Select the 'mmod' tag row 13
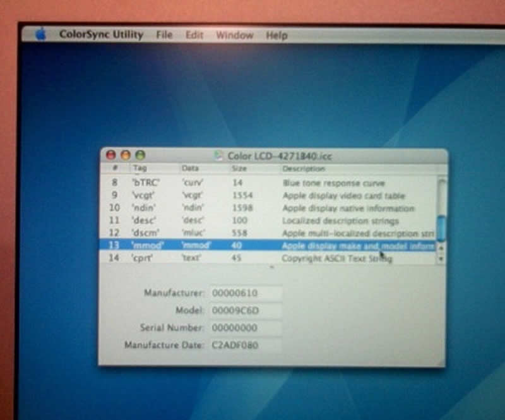The height and width of the screenshot is (420, 505). (268, 245)
